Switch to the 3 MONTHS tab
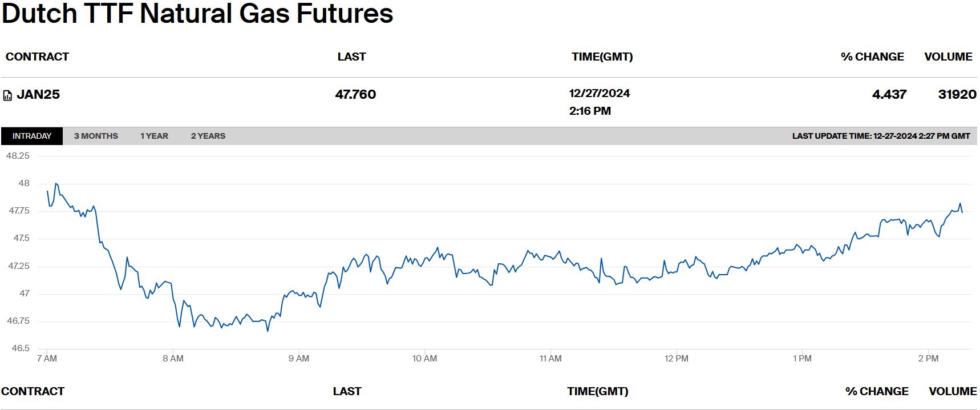Viewport: 980px width, 410px height. point(96,136)
